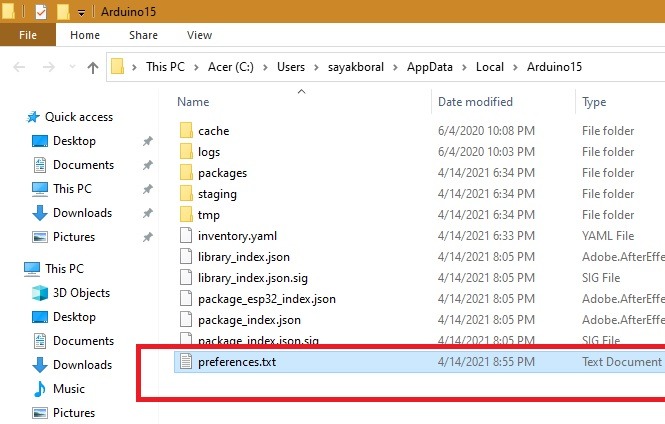Click the YAML File type cell
The height and width of the screenshot is (424, 665).
point(608,235)
